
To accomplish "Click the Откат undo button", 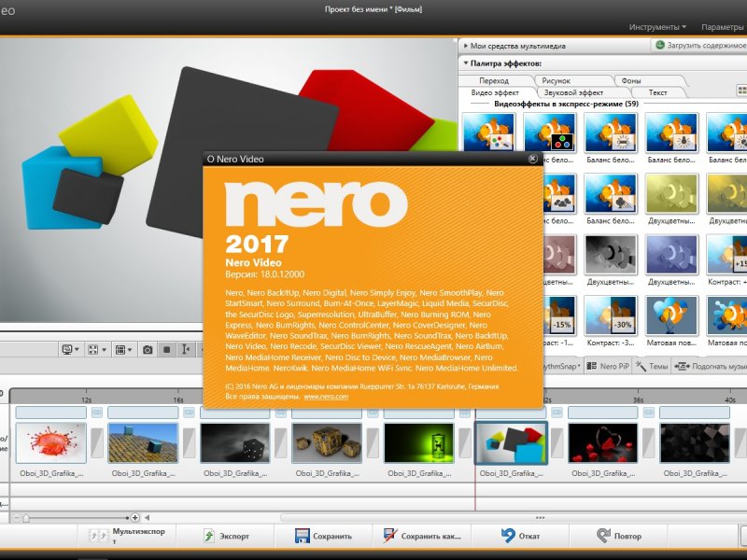I will point(520,536).
